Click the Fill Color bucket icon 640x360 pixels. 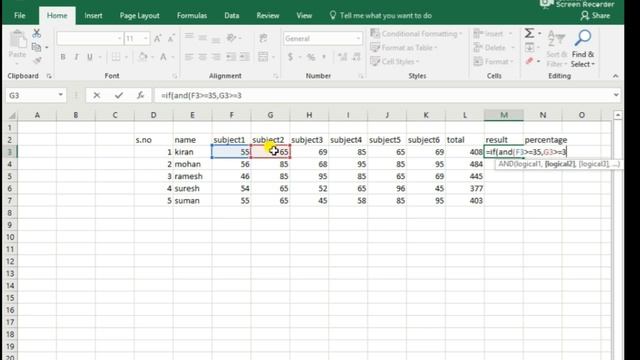coord(143,57)
